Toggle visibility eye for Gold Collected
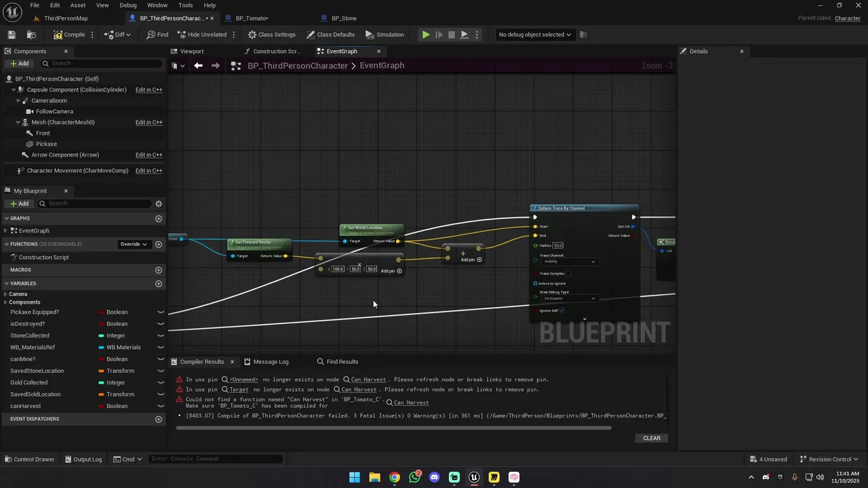868x488 pixels. pos(161,383)
